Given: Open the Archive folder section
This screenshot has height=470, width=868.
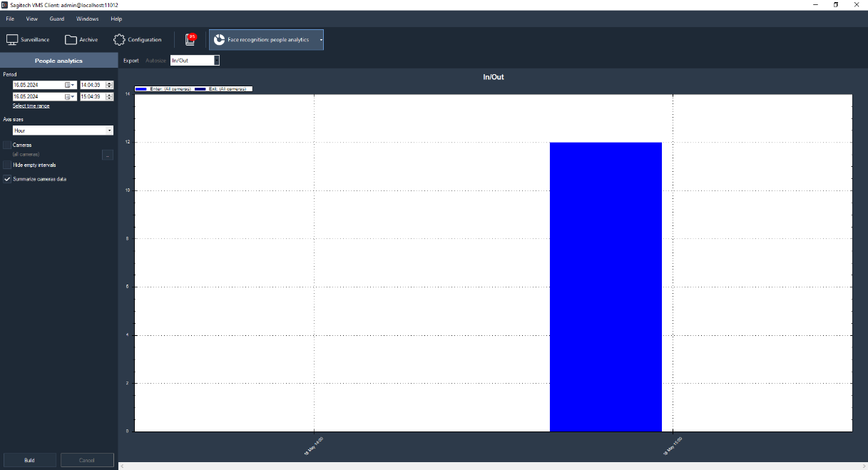Looking at the screenshot, I should coord(81,40).
